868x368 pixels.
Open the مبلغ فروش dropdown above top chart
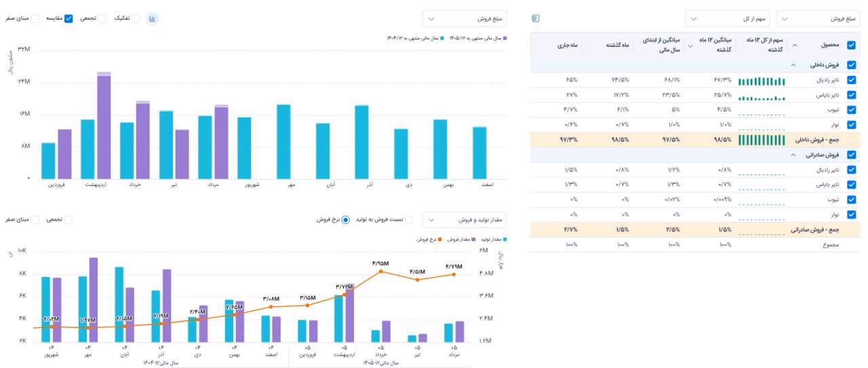[x=465, y=18]
